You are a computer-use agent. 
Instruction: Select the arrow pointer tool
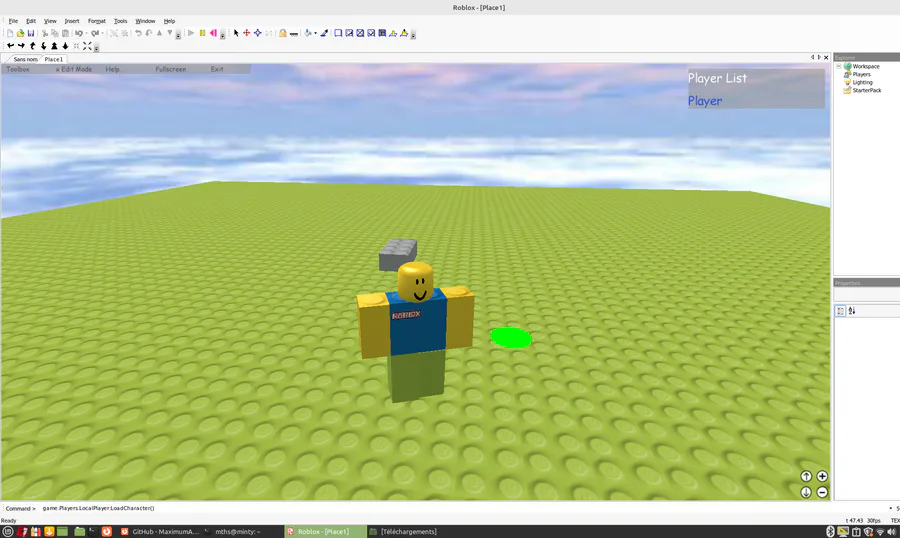(236, 33)
